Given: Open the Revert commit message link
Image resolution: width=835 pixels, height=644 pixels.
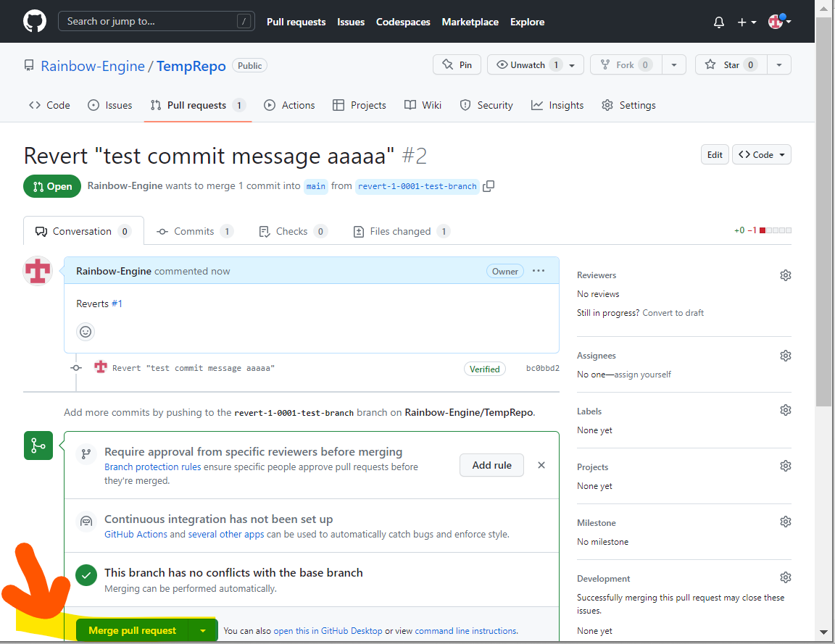Looking at the screenshot, I should [x=194, y=368].
